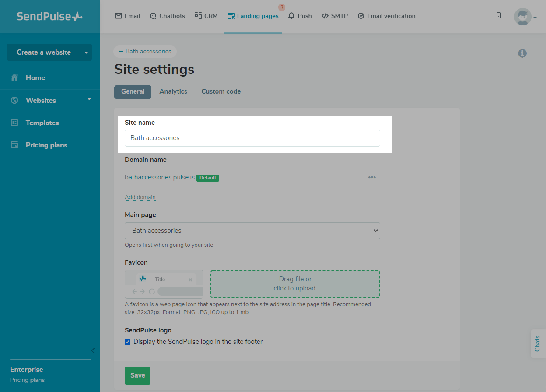Viewport: 546px width, 392px height.
Task: Select the Landing pages tab
Action: pyautogui.click(x=253, y=16)
